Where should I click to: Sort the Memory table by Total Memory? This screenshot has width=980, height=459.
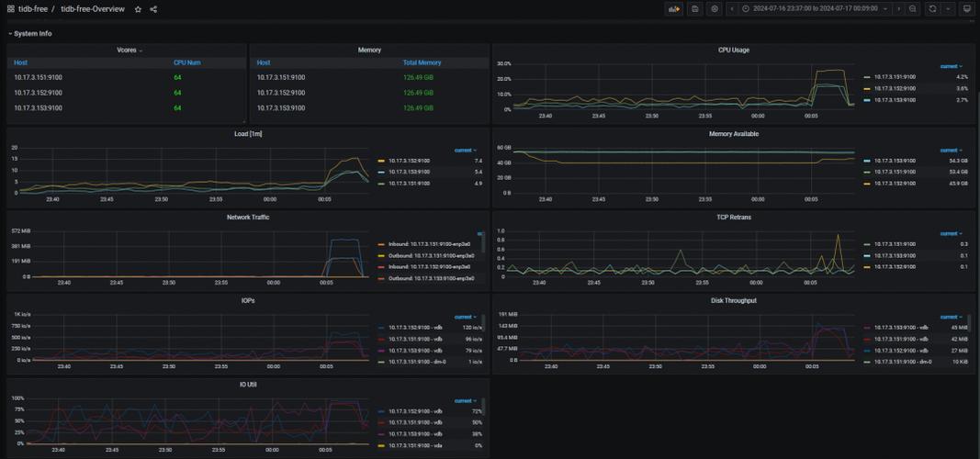coord(422,62)
